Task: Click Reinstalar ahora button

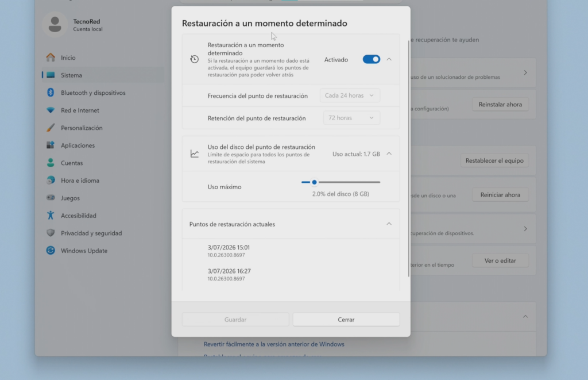Action: click(x=500, y=105)
